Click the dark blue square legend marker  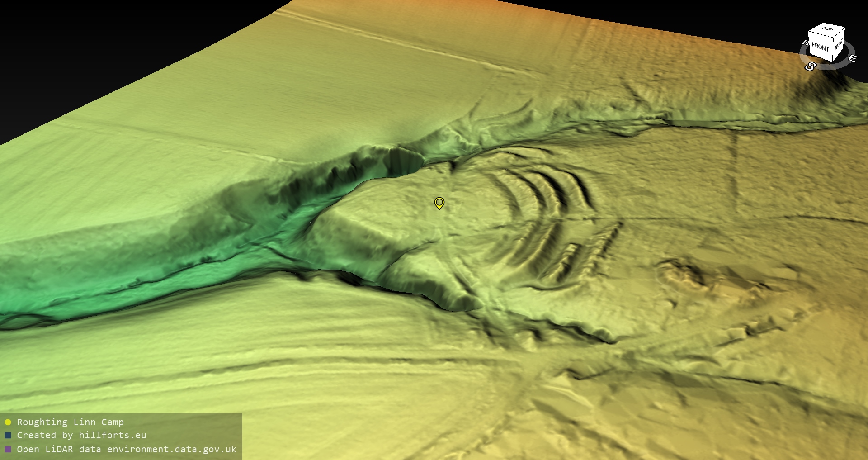pos(8,436)
